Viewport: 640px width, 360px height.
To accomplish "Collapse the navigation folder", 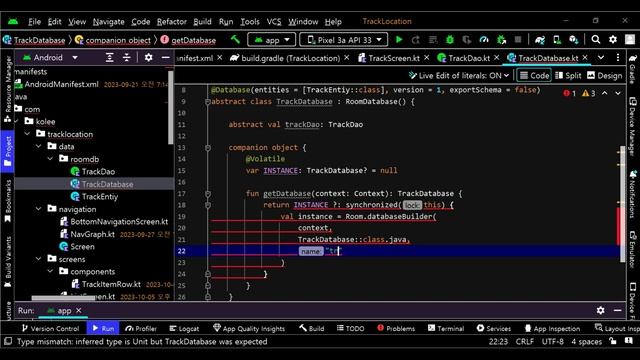I will click(x=38, y=209).
